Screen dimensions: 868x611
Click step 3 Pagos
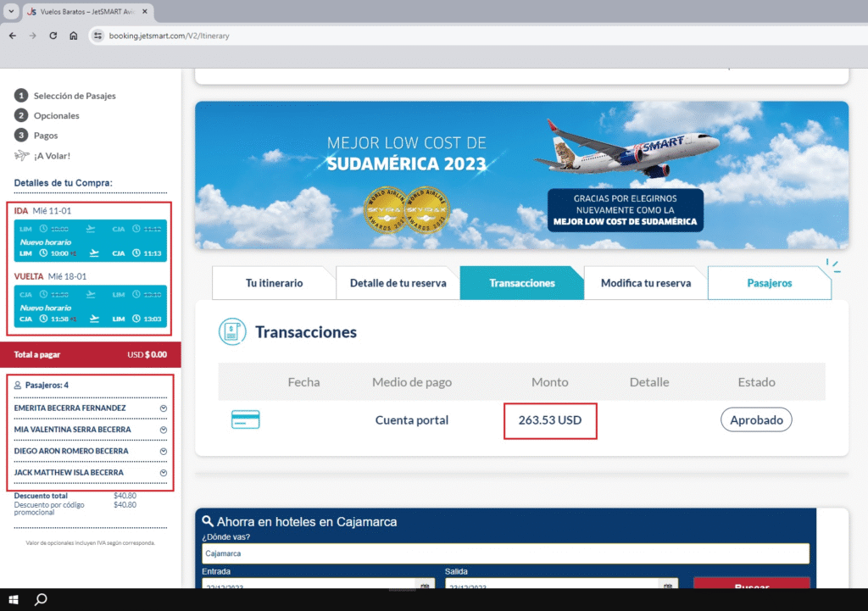coord(36,136)
